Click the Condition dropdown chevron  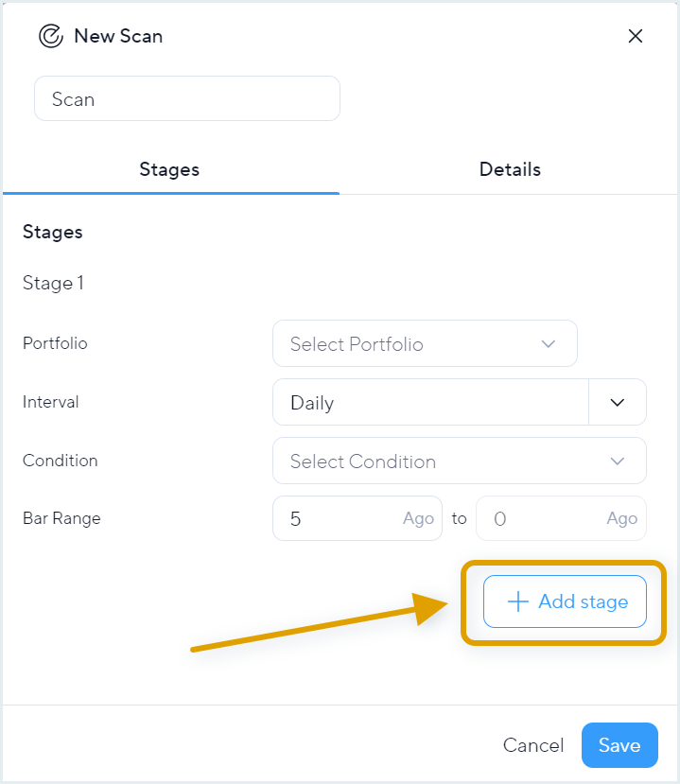tap(618, 461)
